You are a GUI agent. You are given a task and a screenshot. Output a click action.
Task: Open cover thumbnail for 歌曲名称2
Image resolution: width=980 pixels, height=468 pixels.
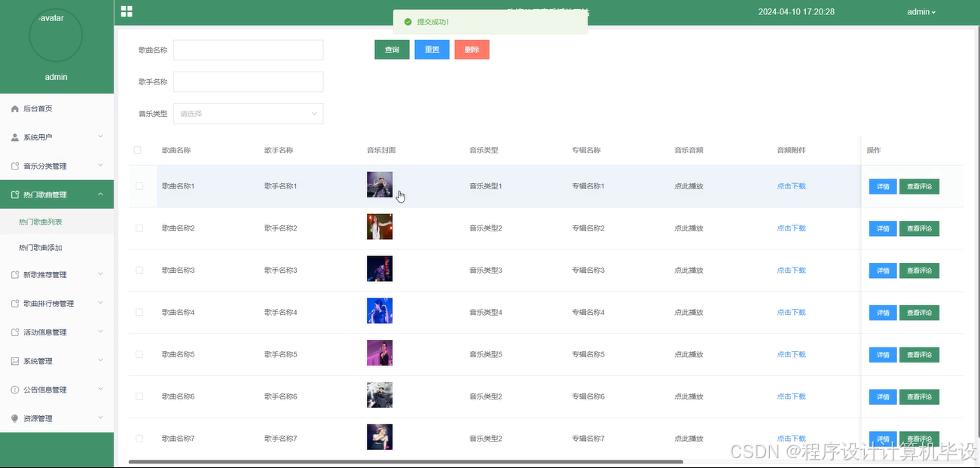click(380, 227)
